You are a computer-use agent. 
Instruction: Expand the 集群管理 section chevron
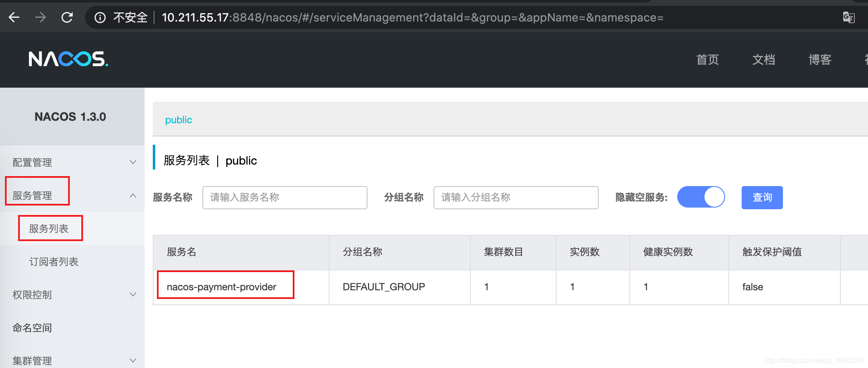tap(133, 361)
